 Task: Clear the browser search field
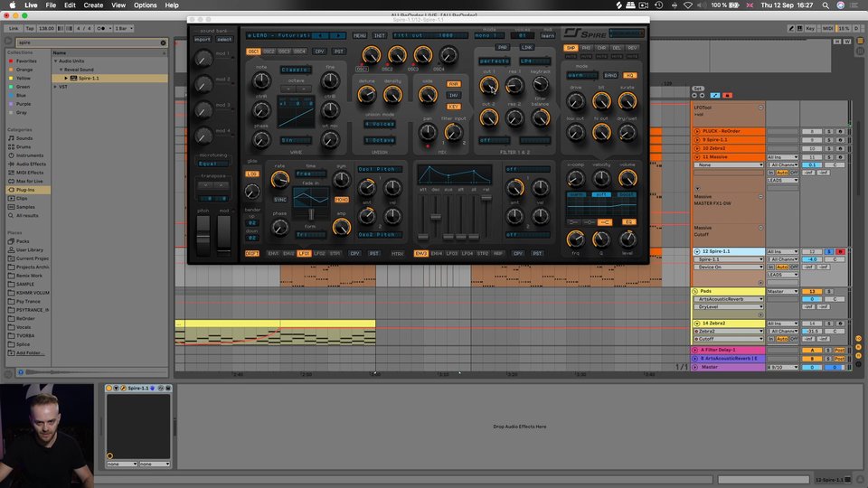click(164, 42)
